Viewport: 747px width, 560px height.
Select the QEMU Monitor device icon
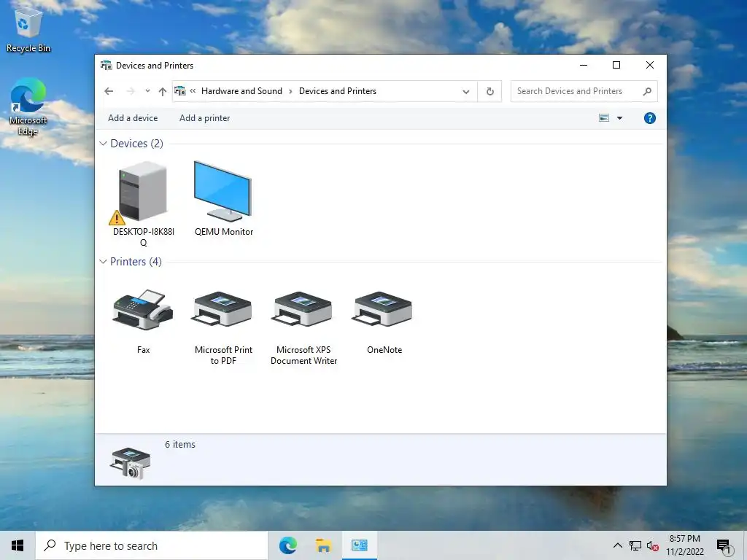pos(223,192)
